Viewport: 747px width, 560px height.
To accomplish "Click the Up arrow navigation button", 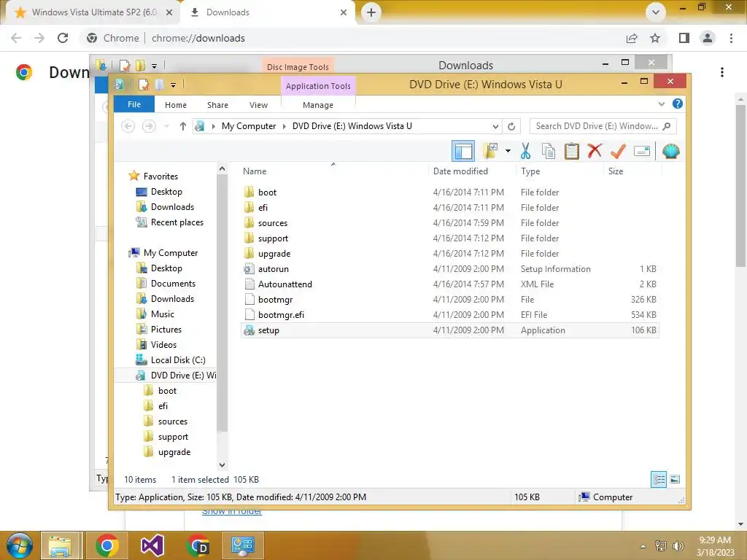I will 183,126.
